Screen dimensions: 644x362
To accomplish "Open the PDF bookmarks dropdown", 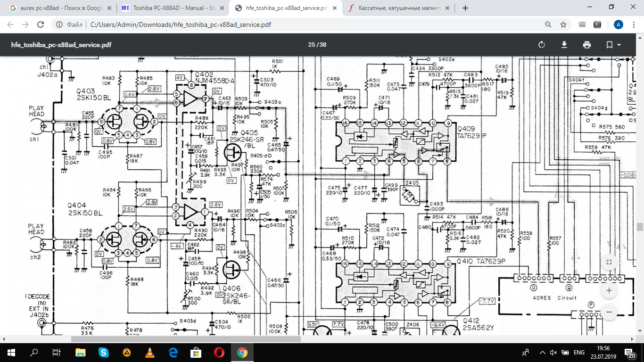I will (613, 45).
